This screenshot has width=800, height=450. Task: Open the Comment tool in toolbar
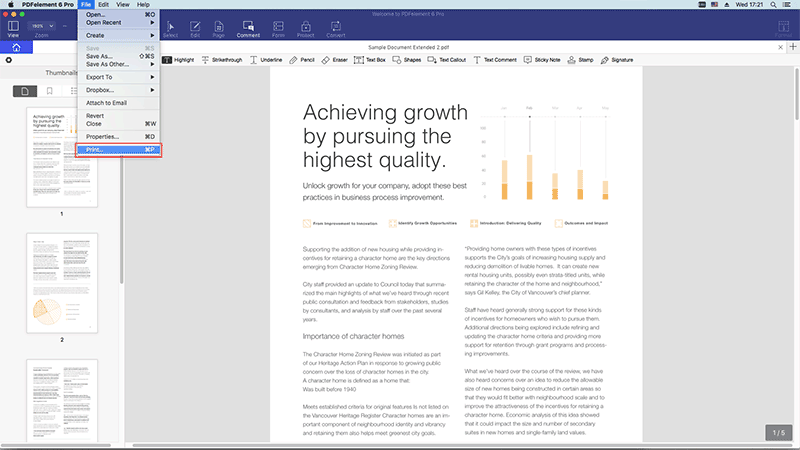point(248,29)
